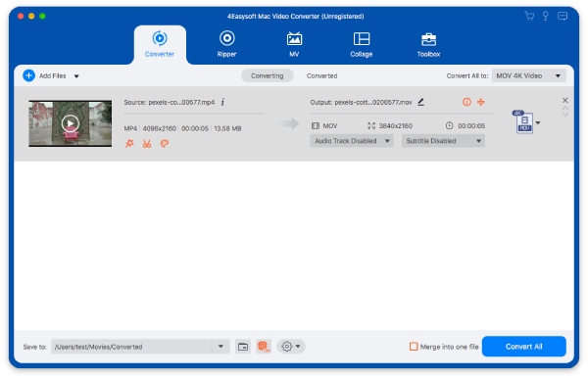The width and height of the screenshot is (588, 379).
Task: Remove the file with the X icon
Action: pyautogui.click(x=565, y=100)
